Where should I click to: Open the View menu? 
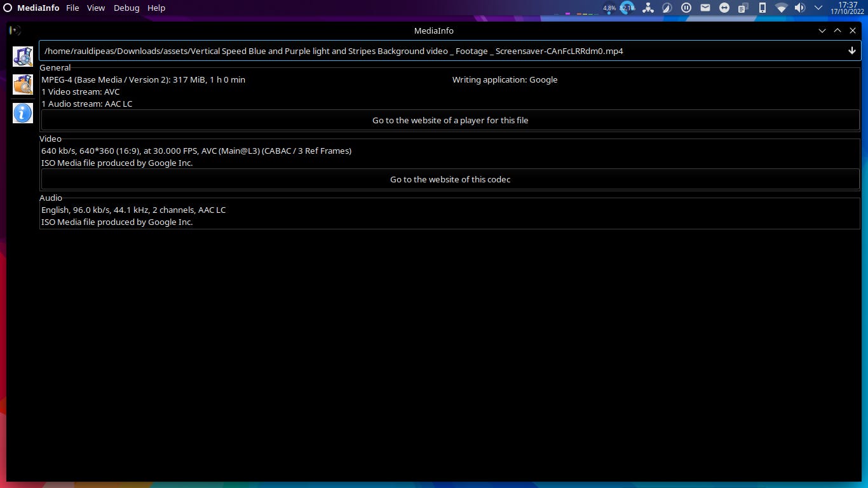coord(96,8)
